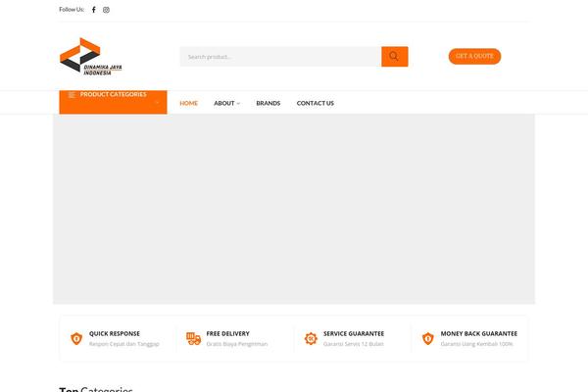Expand the About dropdown arrow
The width and height of the screenshot is (588, 392).
pos(238,104)
